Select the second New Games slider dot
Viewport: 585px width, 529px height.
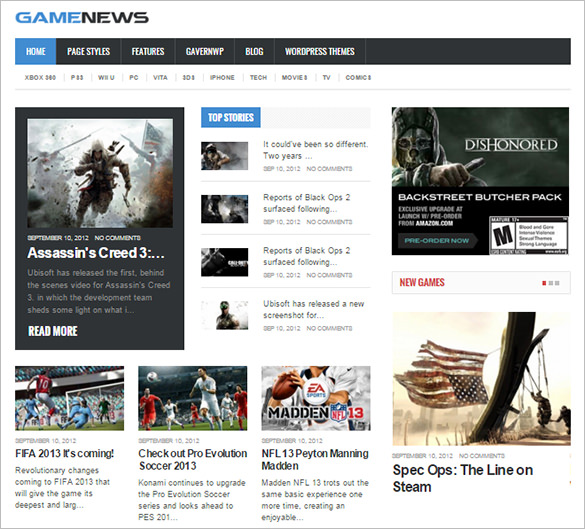[x=551, y=283]
